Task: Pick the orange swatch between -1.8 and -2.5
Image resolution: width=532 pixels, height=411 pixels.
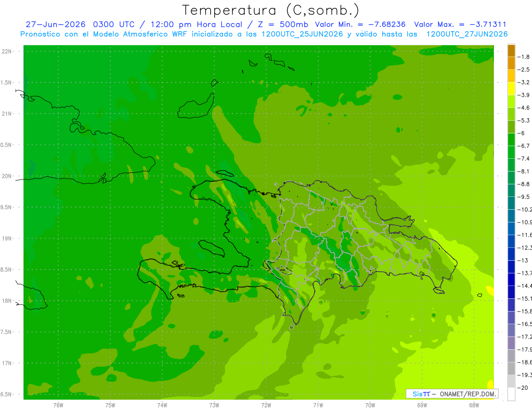Action: [511, 63]
